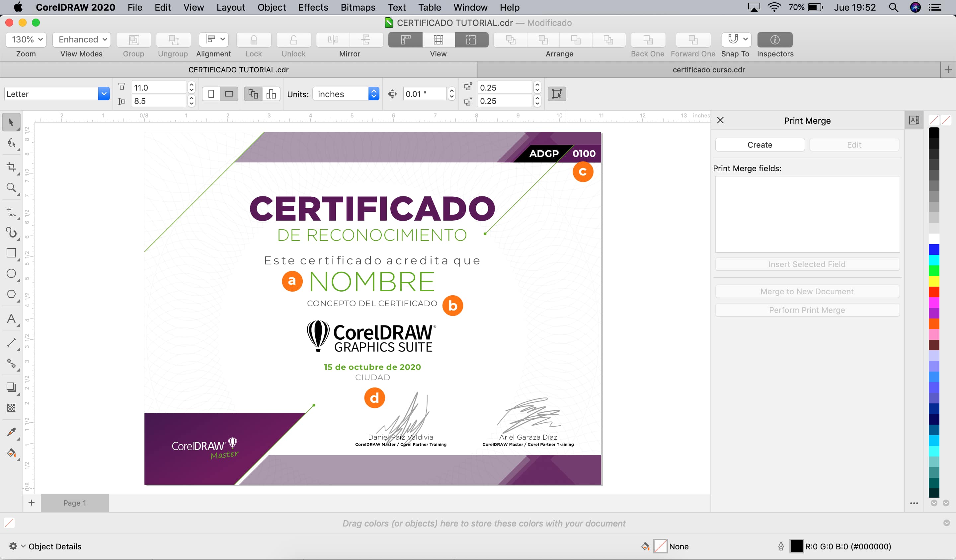956x560 pixels.
Task: Select the Text tool
Action: pos(11,318)
